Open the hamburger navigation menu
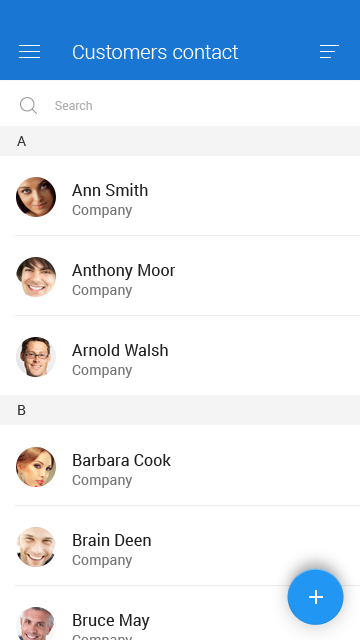 (29, 52)
